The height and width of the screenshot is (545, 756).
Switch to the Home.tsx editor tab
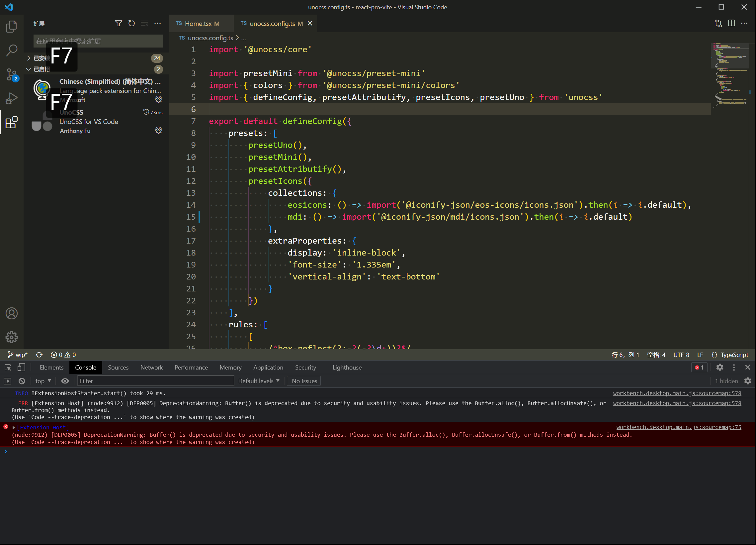click(x=201, y=23)
